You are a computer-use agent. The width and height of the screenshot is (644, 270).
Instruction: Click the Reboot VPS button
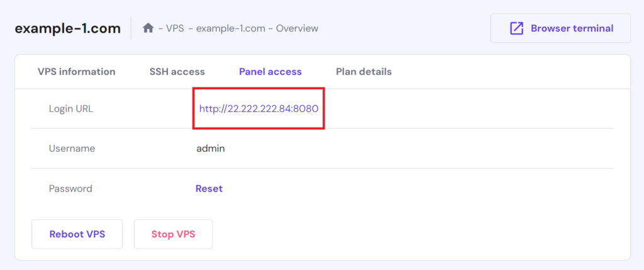77,234
